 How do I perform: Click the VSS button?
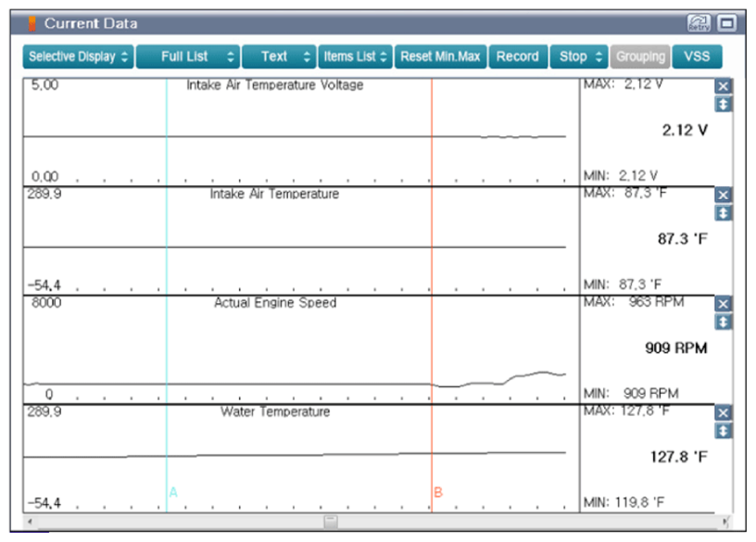pyautogui.click(x=696, y=57)
